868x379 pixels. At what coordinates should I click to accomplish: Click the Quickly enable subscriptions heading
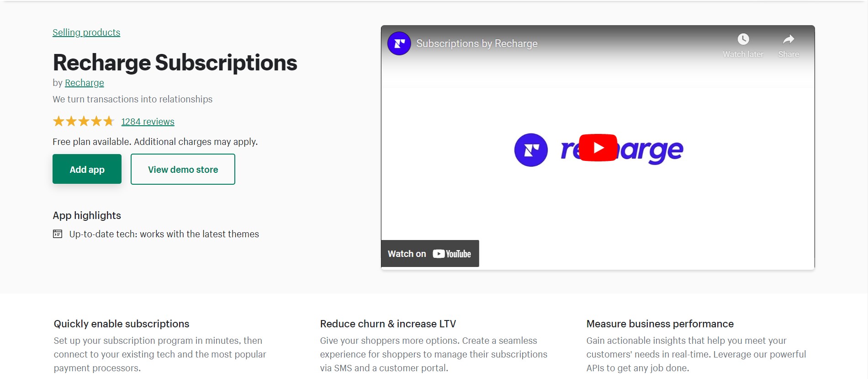tap(122, 324)
